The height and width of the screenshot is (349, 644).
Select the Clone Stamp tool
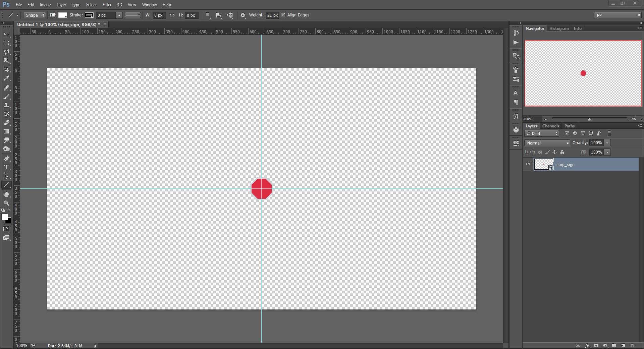(x=6, y=105)
